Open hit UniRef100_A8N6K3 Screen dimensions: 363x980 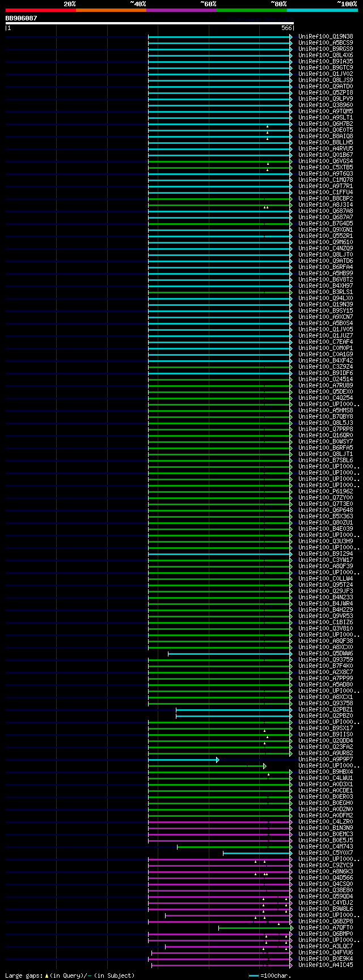point(326,871)
